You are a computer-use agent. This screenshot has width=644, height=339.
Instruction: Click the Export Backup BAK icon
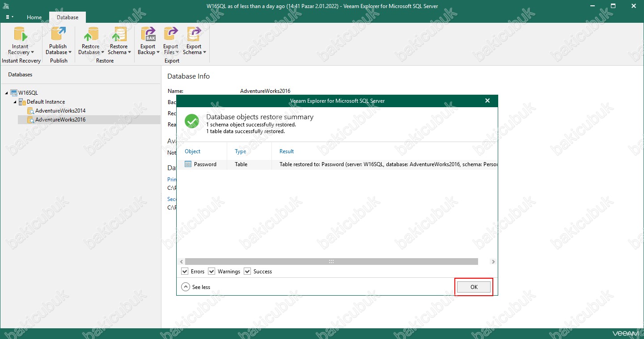(148, 34)
